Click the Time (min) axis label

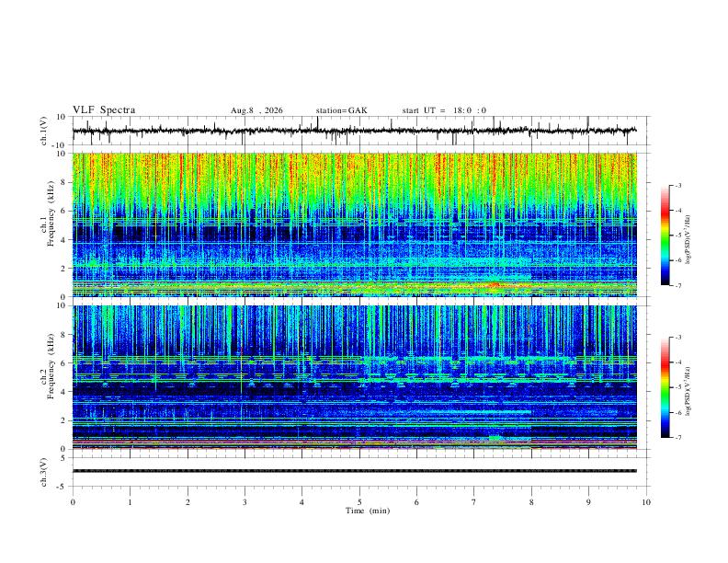point(368,511)
